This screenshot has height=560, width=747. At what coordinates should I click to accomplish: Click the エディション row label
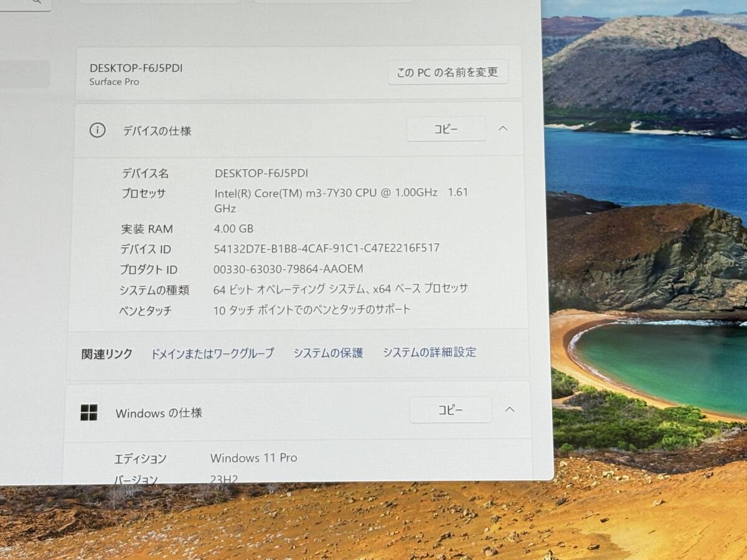140,459
